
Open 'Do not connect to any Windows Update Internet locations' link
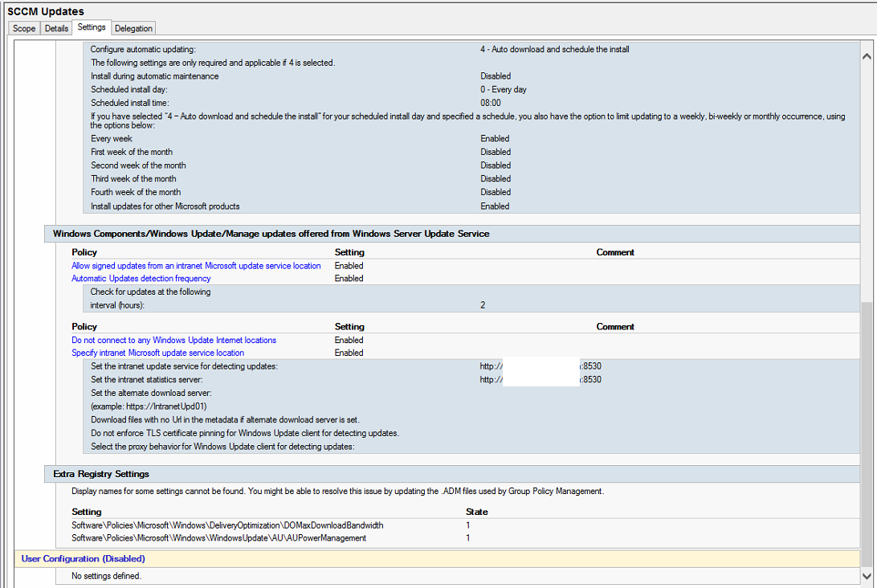174,340
